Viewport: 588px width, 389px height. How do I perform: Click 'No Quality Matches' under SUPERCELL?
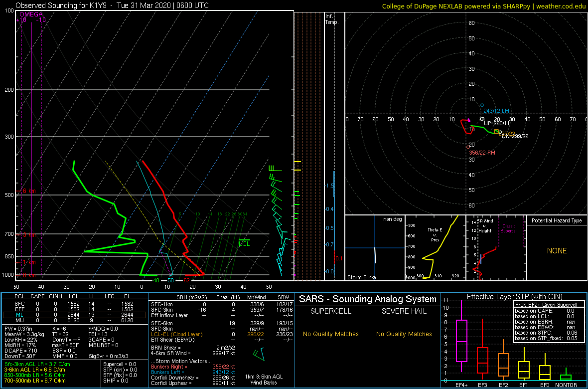pyautogui.click(x=330, y=334)
